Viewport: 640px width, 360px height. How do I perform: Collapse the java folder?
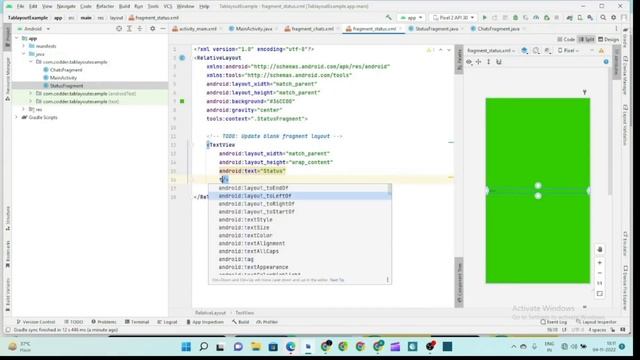pyautogui.click(x=24, y=54)
